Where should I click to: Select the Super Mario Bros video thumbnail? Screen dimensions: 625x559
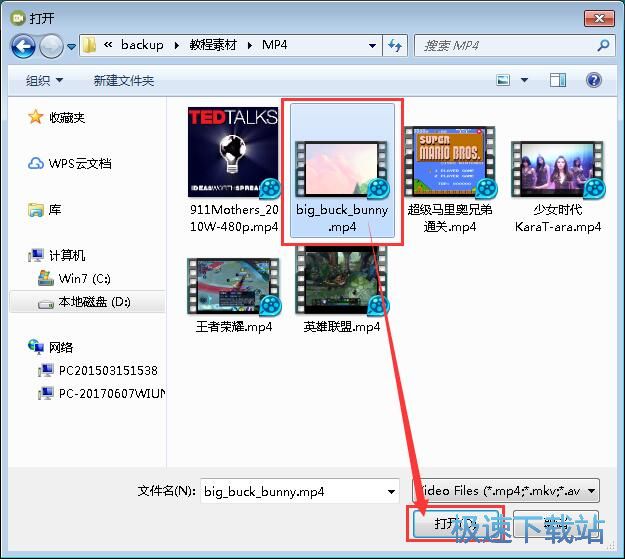pos(450,161)
